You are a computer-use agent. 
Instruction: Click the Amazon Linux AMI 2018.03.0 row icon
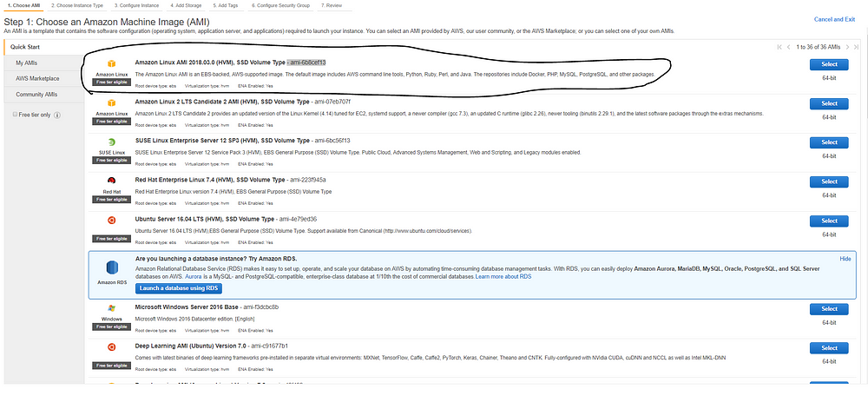[111, 63]
